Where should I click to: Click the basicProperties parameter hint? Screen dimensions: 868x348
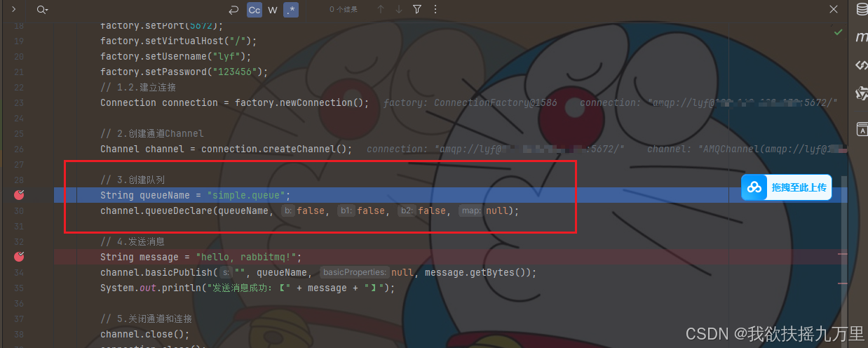pos(355,272)
